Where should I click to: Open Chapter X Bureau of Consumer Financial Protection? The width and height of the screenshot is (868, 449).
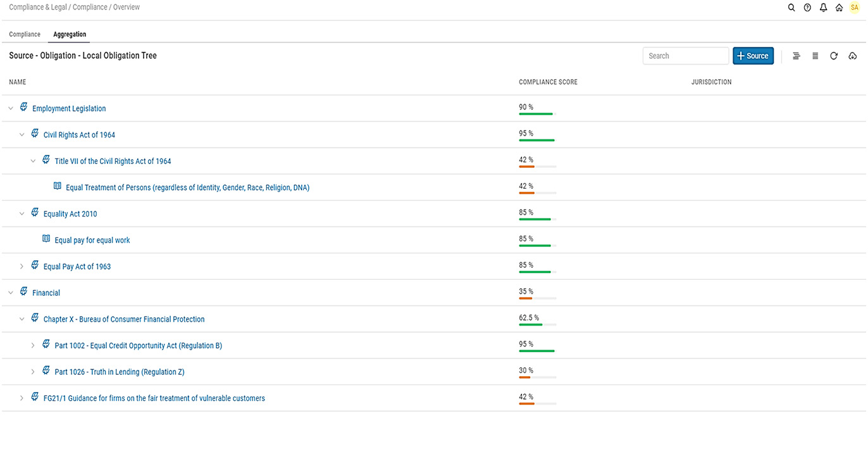pos(124,319)
